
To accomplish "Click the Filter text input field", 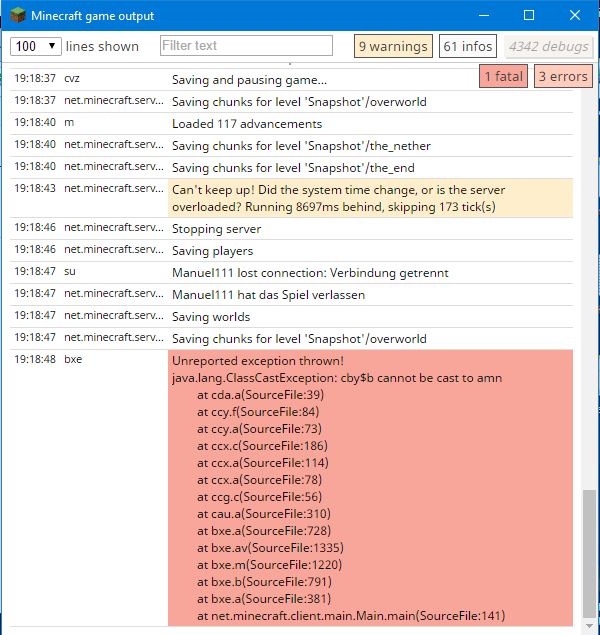I will tap(246, 46).
